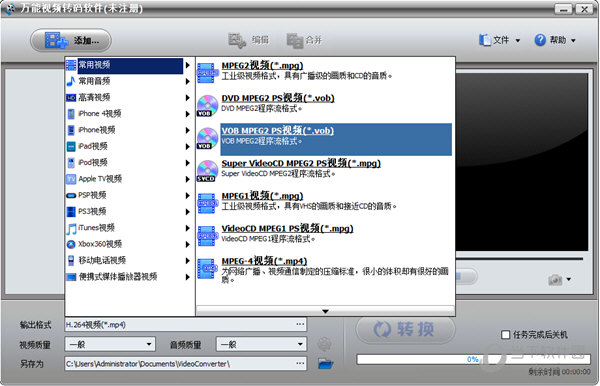Open the 帮助 help menu
The height and width of the screenshot is (386, 600).
[555, 40]
